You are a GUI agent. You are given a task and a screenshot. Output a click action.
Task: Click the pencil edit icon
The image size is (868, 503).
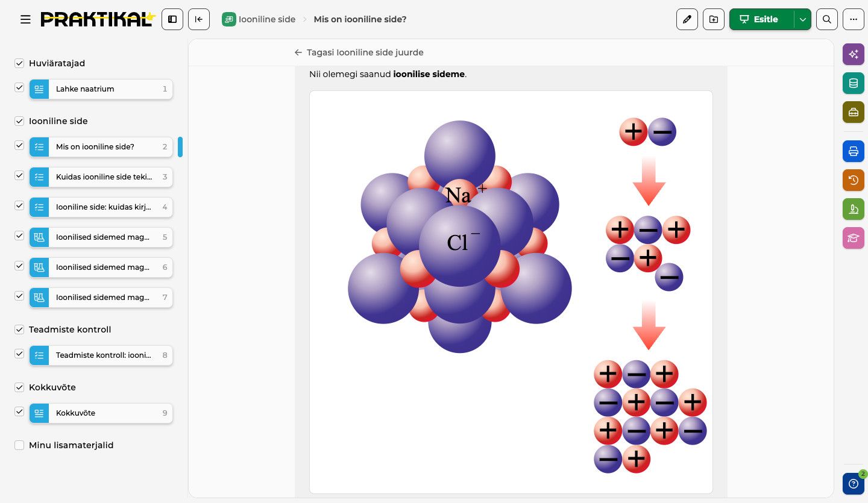(687, 19)
